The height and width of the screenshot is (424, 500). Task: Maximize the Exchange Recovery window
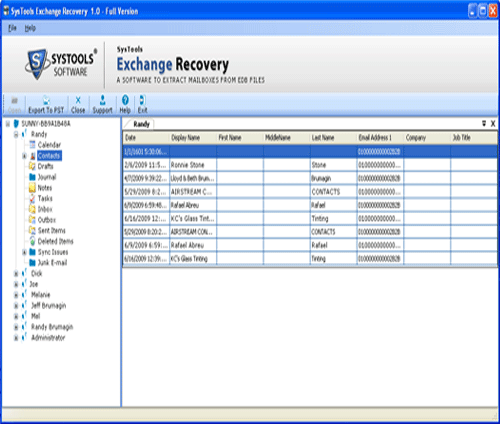click(483, 11)
